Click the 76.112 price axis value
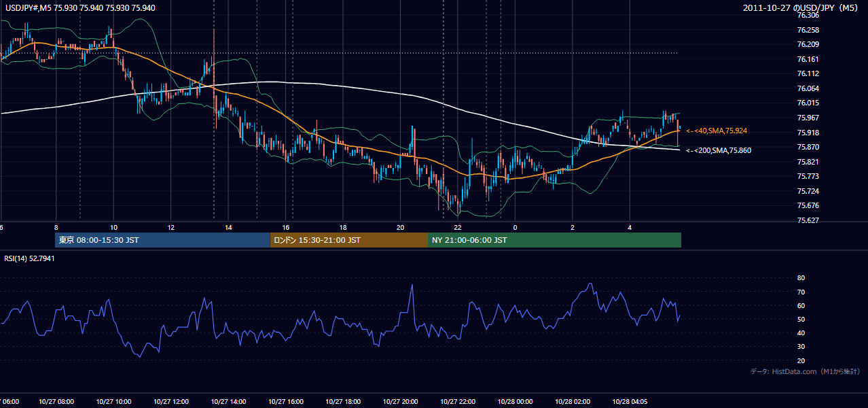 tap(808, 73)
